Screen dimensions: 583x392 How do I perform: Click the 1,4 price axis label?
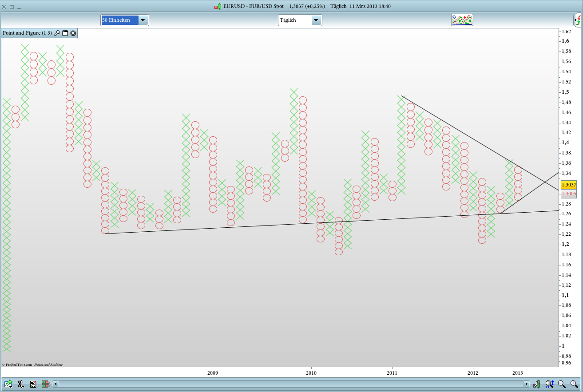(565, 143)
